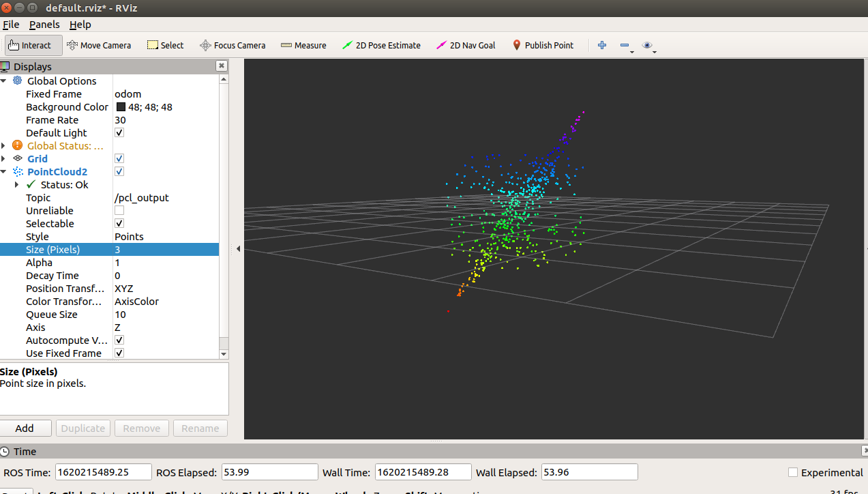Screen dimensions: 868x494
Task: Select the 2D Nav Goal tool
Action: coord(466,46)
